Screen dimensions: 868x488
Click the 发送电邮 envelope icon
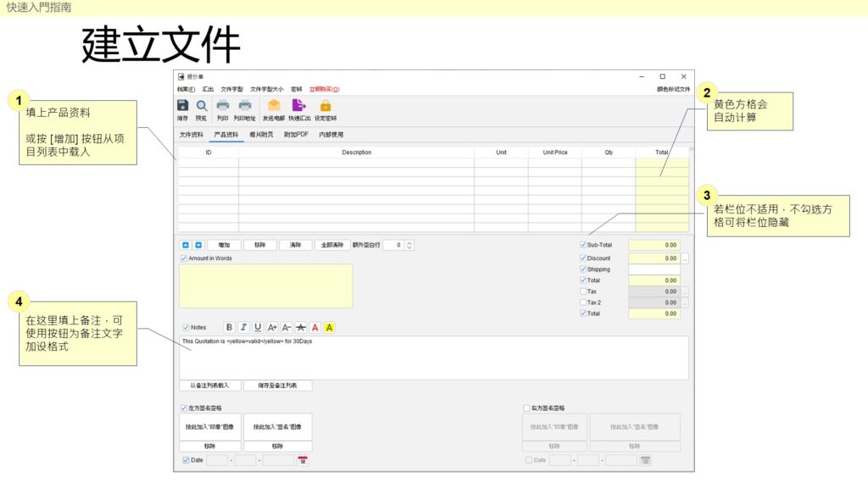(274, 105)
